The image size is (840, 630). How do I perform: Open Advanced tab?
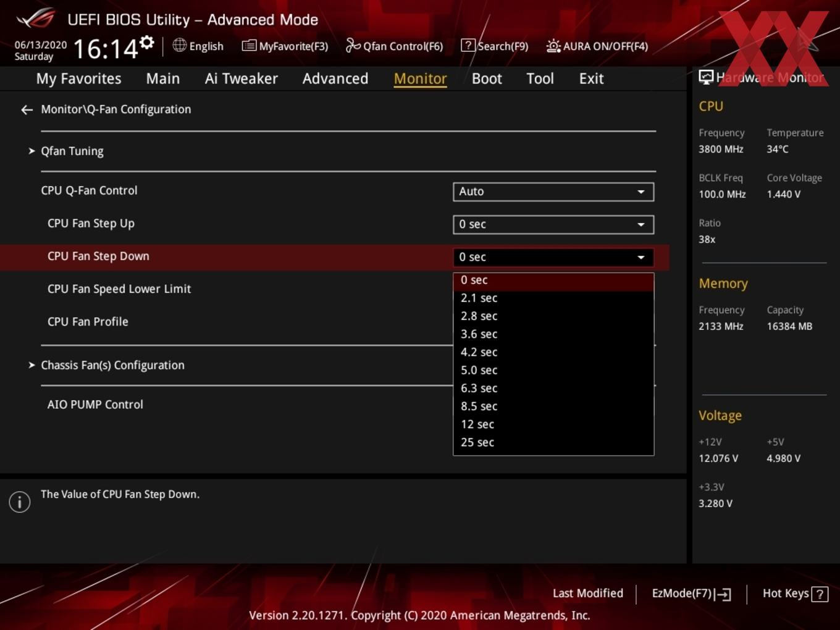click(x=335, y=79)
